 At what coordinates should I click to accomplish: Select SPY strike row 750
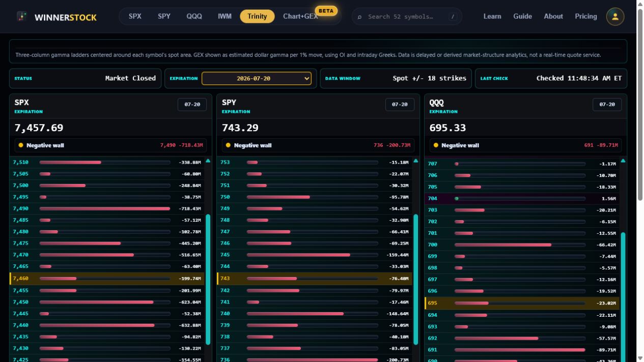pyautogui.click(x=315, y=197)
